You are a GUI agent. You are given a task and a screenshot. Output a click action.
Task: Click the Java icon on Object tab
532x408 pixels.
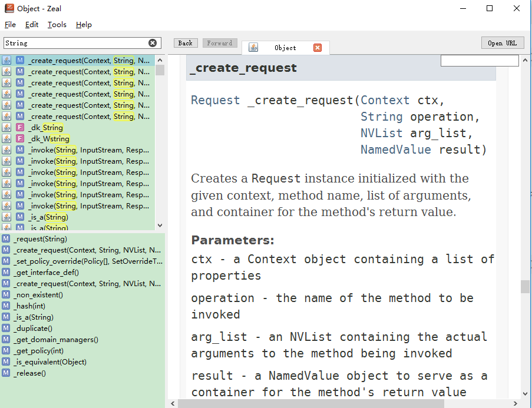253,48
